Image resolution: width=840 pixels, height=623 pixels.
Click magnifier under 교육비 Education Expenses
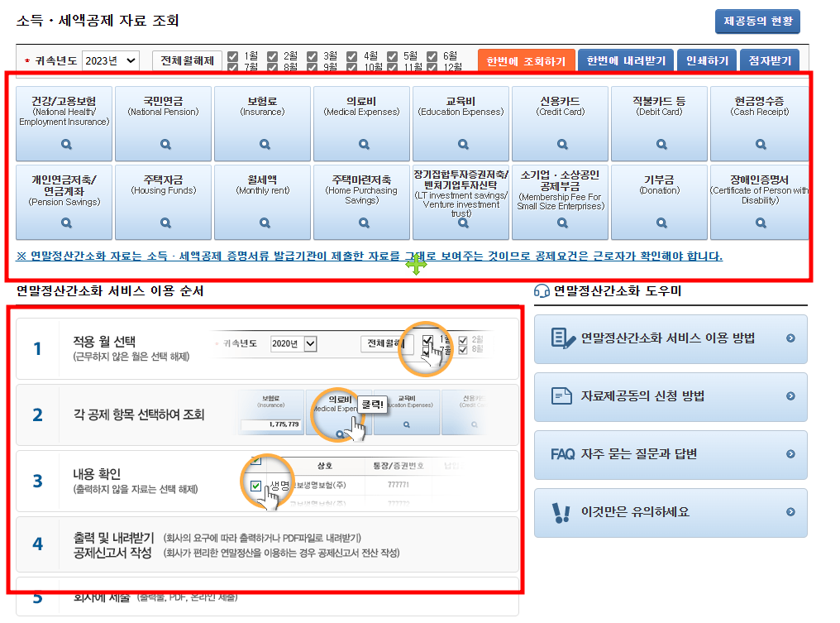pos(463,144)
